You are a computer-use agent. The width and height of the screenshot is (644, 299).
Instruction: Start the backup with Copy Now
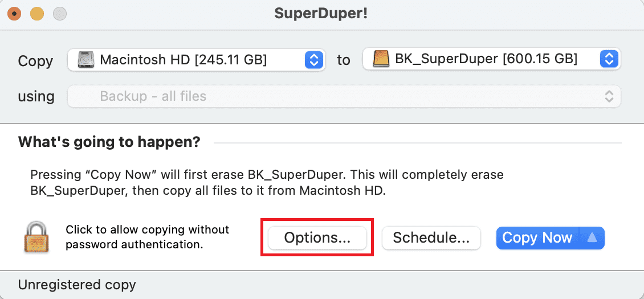pyautogui.click(x=538, y=237)
